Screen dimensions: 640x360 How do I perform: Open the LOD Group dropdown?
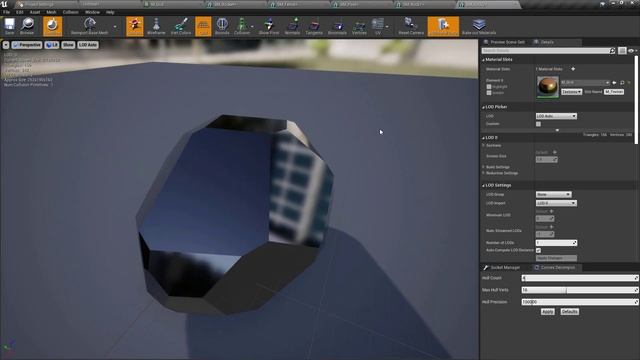(553, 195)
